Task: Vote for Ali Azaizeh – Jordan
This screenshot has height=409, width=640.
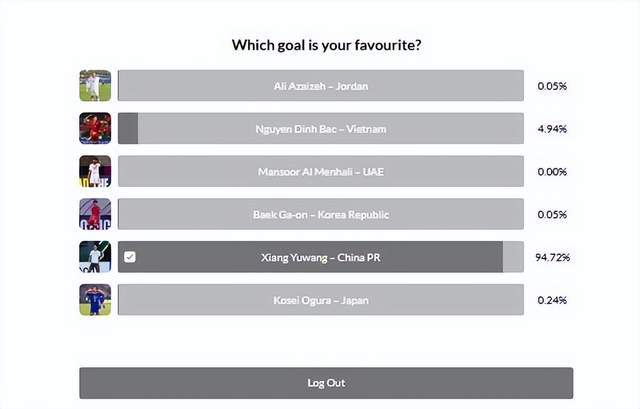Action: [x=320, y=86]
